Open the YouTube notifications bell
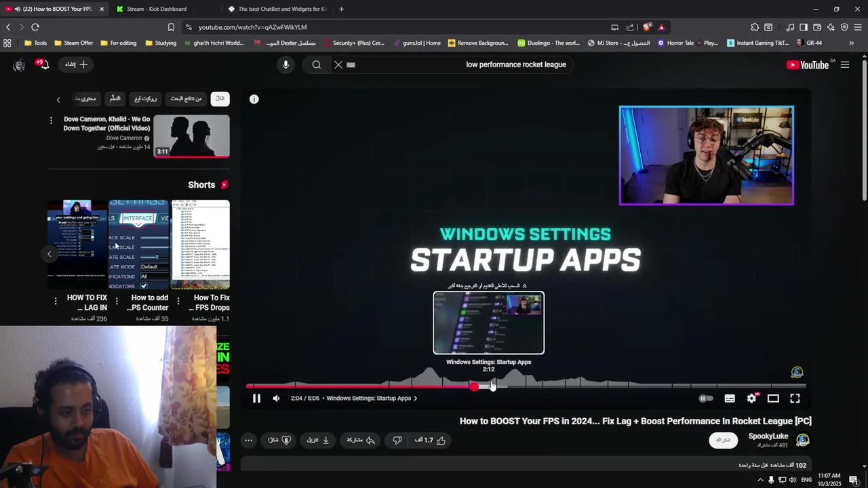The image size is (868, 488). pyautogui.click(x=43, y=64)
